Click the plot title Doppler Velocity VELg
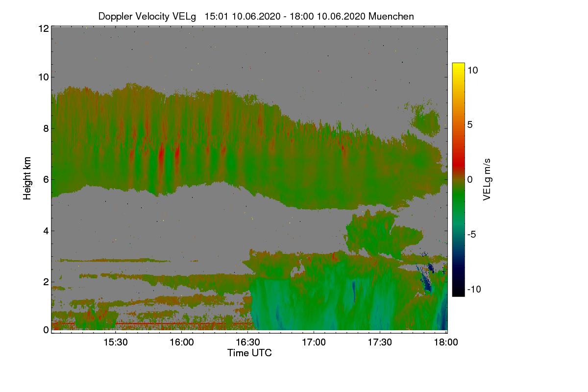The image size is (588, 392). coord(147,16)
